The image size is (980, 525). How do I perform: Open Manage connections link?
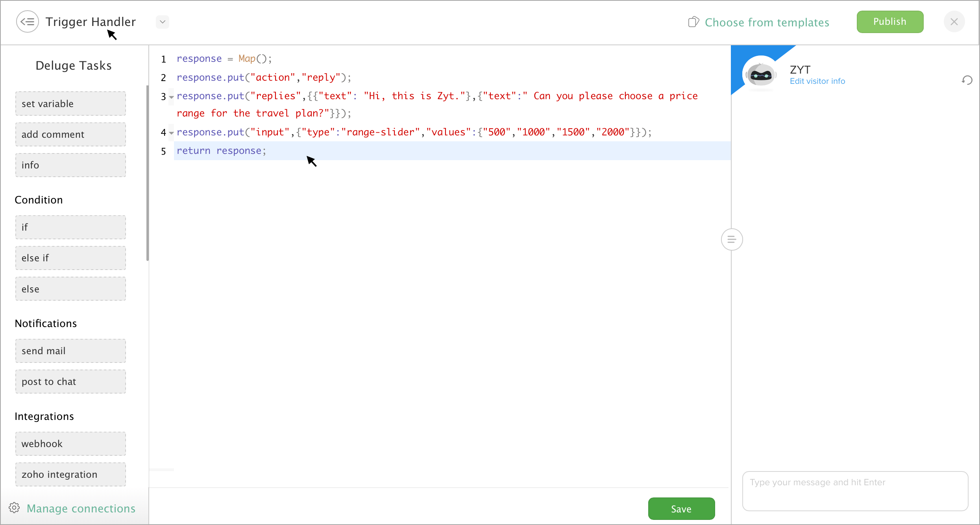81,508
